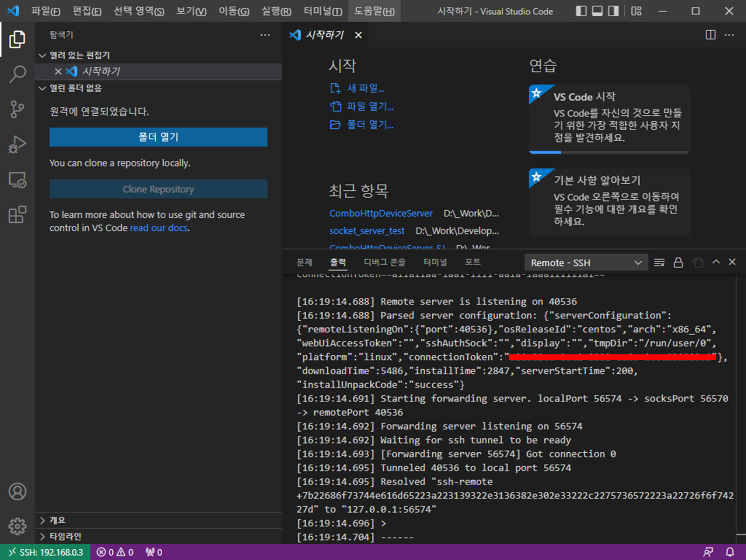Toggle primary side bar layout icon

[581, 11]
